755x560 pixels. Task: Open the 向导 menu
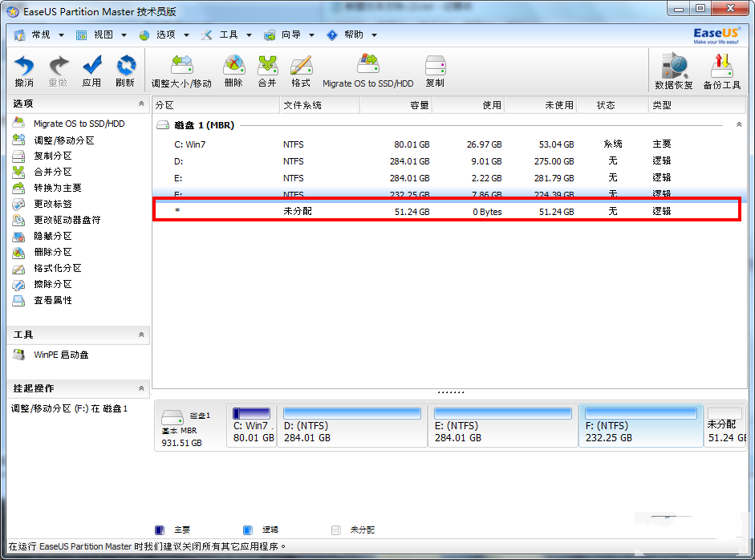(x=290, y=34)
